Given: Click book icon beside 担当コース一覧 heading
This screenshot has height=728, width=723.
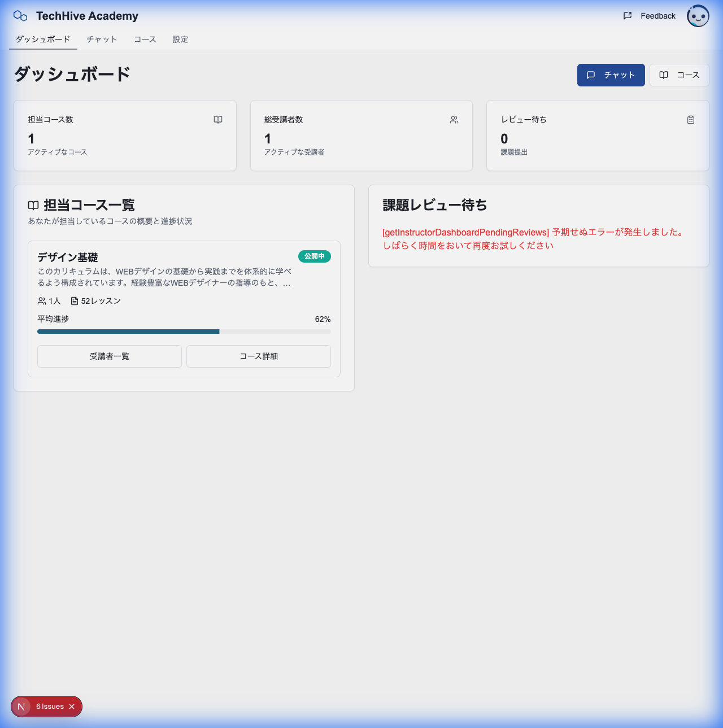Looking at the screenshot, I should point(33,205).
